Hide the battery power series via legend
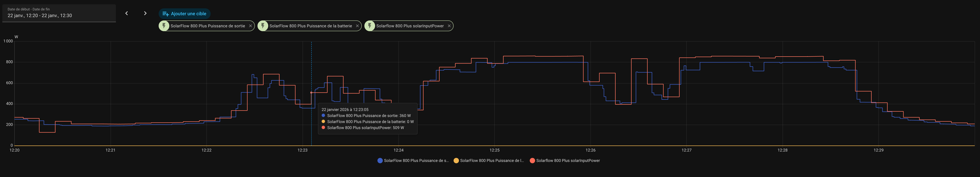This screenshot has width=980, height=177. coord(488,161)
